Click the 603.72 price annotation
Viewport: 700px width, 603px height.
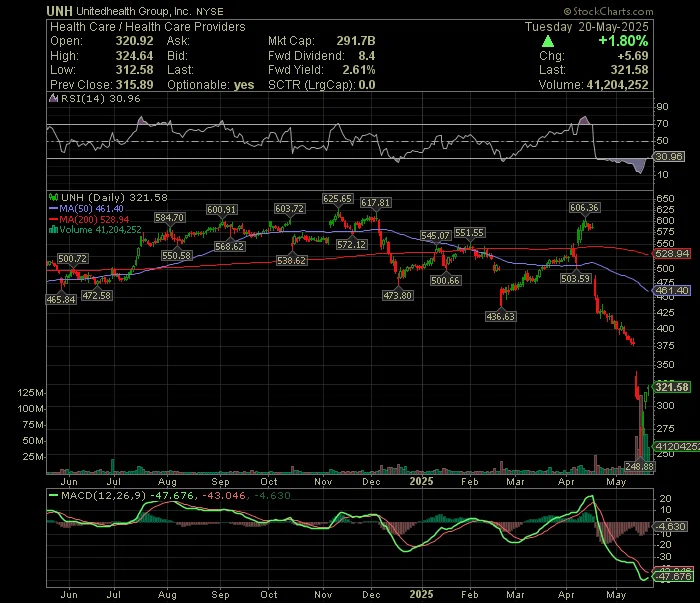coord(289,208)
